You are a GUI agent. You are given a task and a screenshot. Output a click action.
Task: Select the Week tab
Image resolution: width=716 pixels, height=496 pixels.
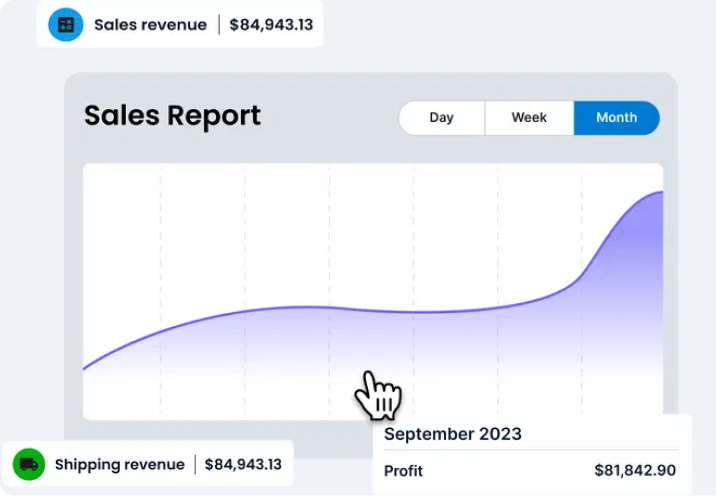coord(529,118)
